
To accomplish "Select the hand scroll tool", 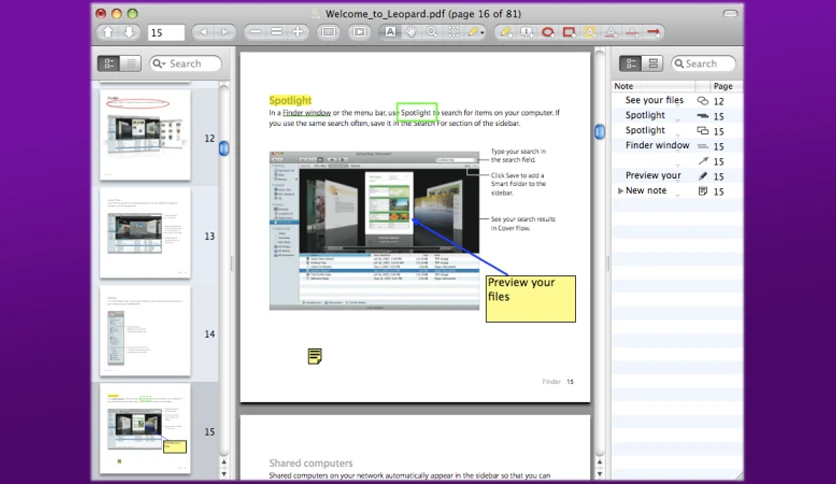I will click(x=411, y=33).
